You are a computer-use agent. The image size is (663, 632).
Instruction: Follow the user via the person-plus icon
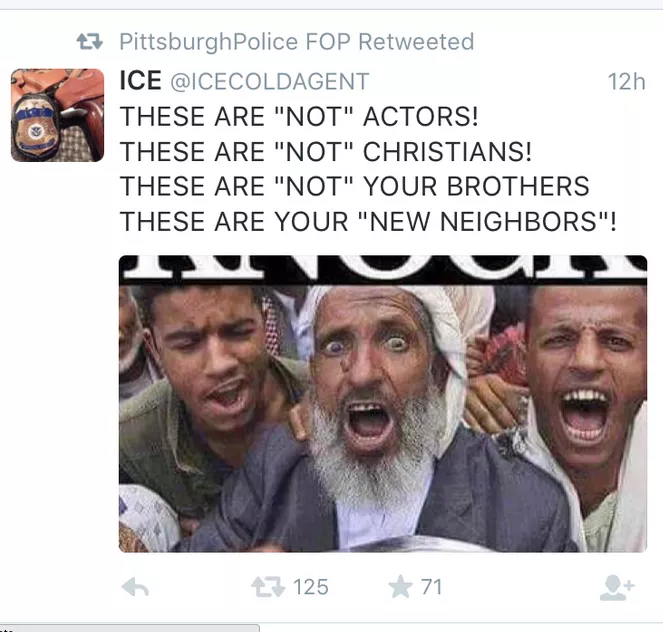617,587
